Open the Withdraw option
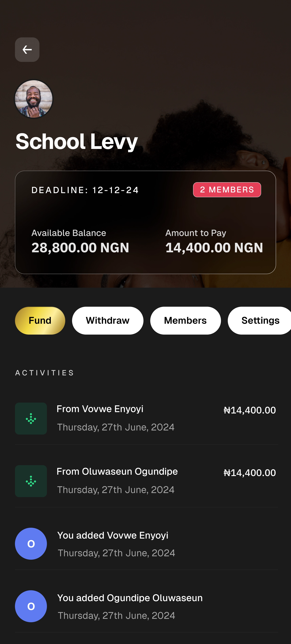 (108, 320)
